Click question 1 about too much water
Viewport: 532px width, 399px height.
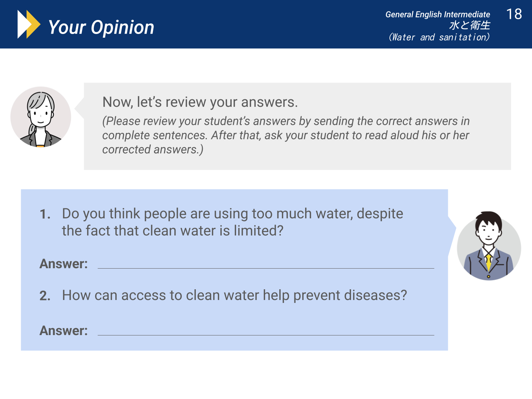click(x=232, y=222)
